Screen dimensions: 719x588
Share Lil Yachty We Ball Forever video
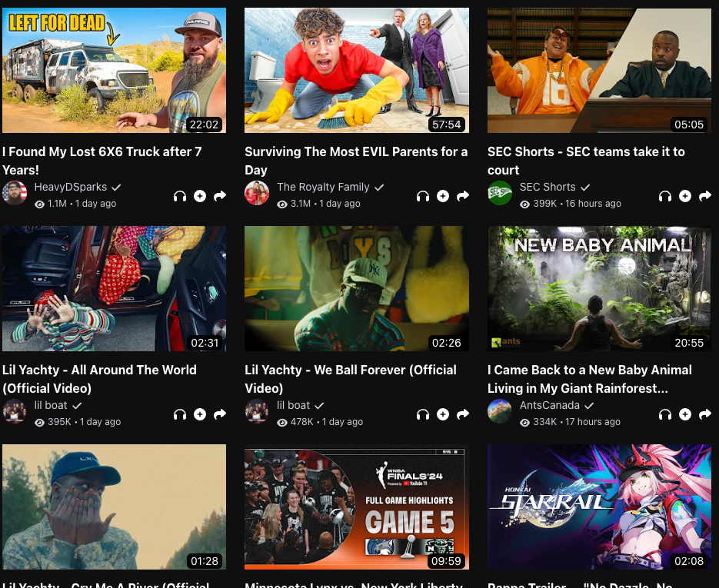click(463, 414)
